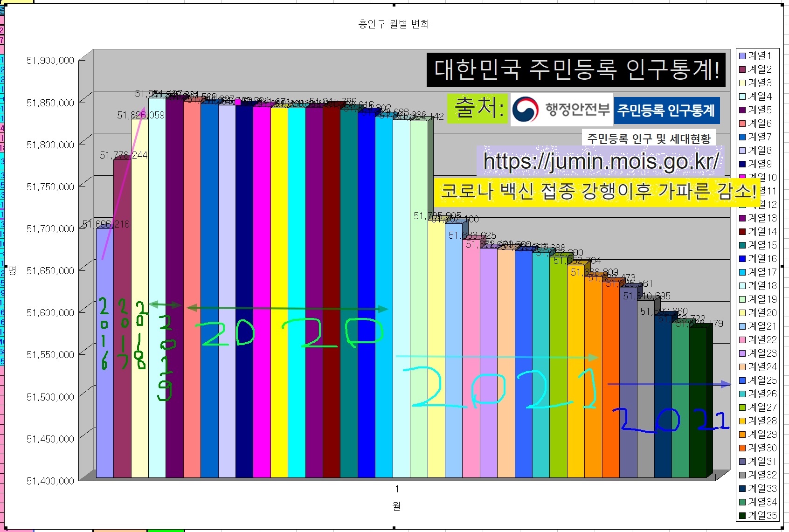Click the 51,450,000 axis label
The image size is (789, 532).
[50, 439]
